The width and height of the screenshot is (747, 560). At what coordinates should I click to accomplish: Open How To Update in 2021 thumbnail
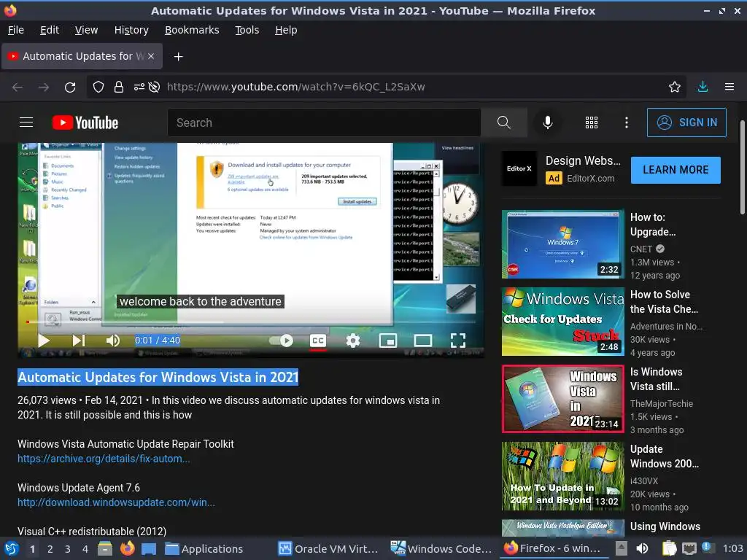click(562, 476)
